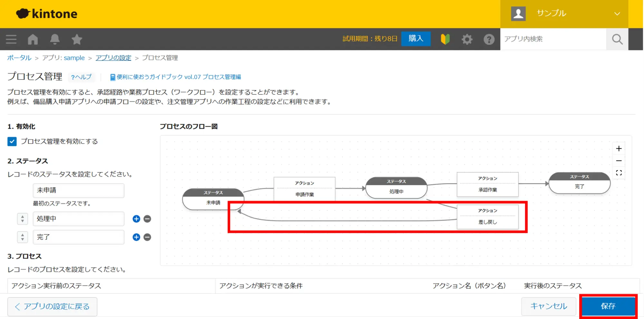Disable the プロセス管理を有効にする checkbox
This screenshot has width=644, height=319.
coord(12,141)
